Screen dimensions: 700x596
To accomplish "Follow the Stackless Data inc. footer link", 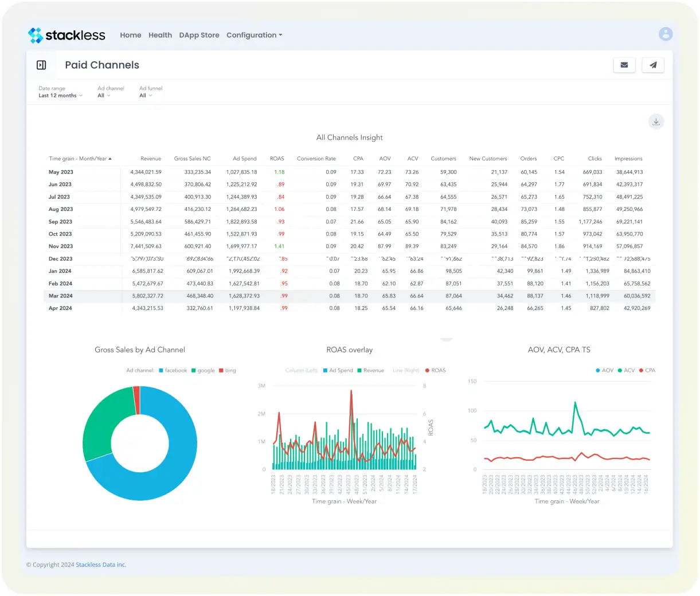I will coord(101,565).
